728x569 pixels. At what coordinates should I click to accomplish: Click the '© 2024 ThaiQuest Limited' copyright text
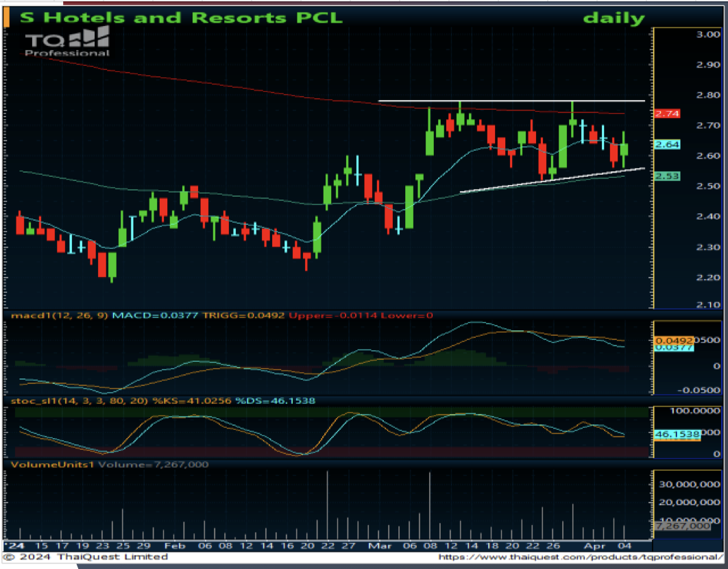(86, 557)
